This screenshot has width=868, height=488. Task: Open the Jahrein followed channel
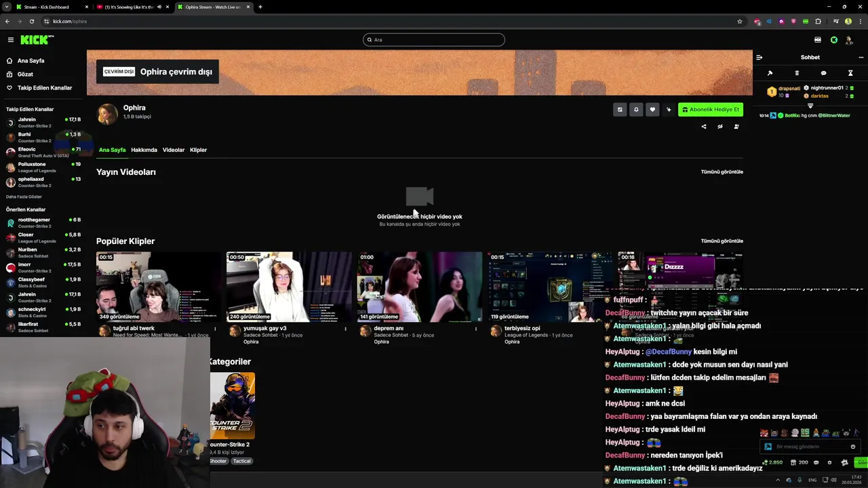pyautogui.click(x=43, y=123)
